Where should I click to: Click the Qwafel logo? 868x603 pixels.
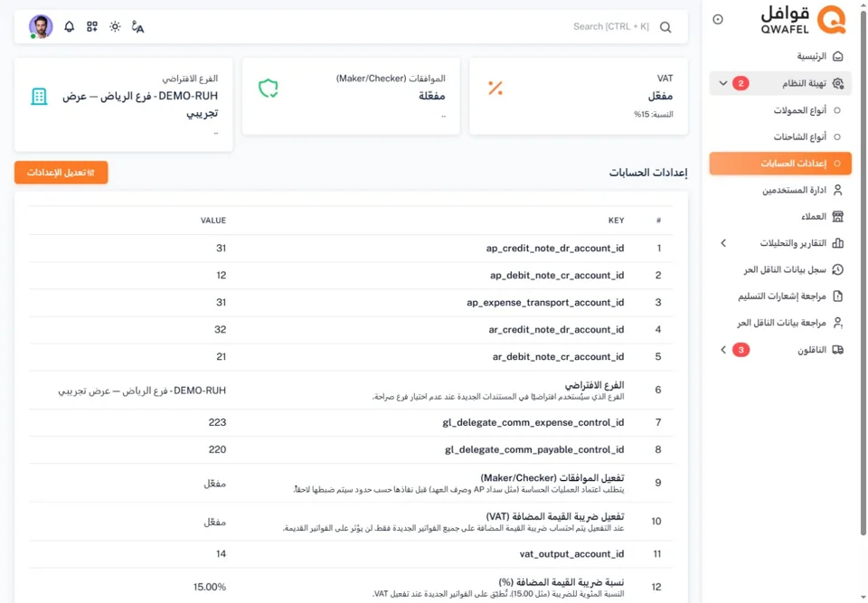(803, 19)
